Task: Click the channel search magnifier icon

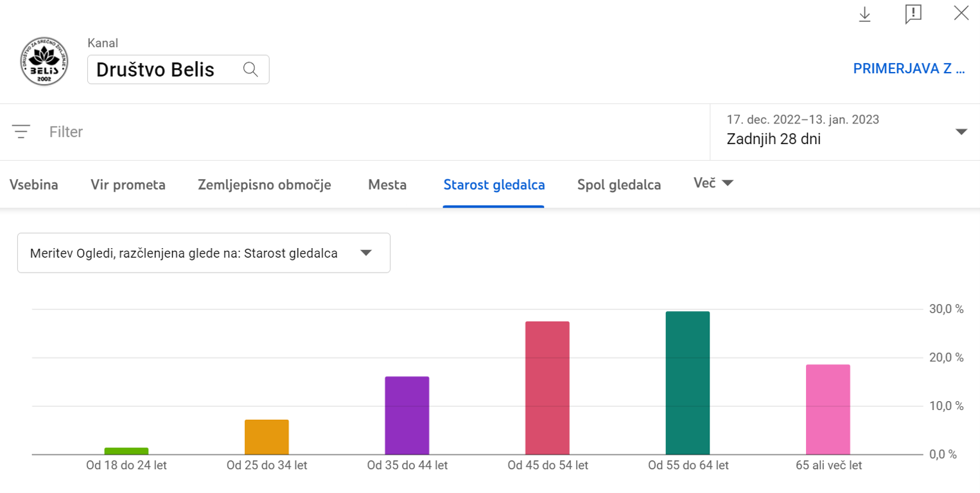Action: click(250, 69)
